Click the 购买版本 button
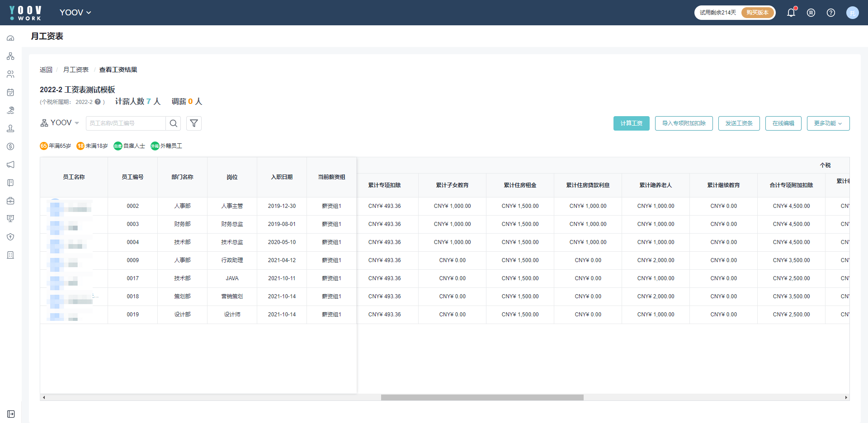The image size is (868, 423). pos(758,13)
